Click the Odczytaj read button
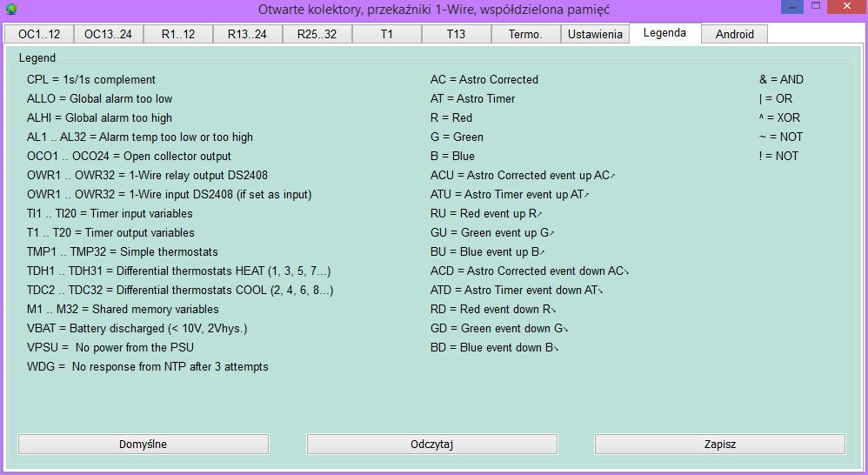 point(431,444)
